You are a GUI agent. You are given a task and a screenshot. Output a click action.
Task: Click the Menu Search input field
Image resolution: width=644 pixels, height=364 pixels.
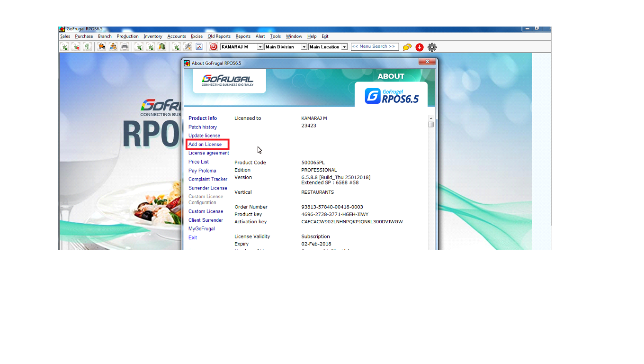375,47
